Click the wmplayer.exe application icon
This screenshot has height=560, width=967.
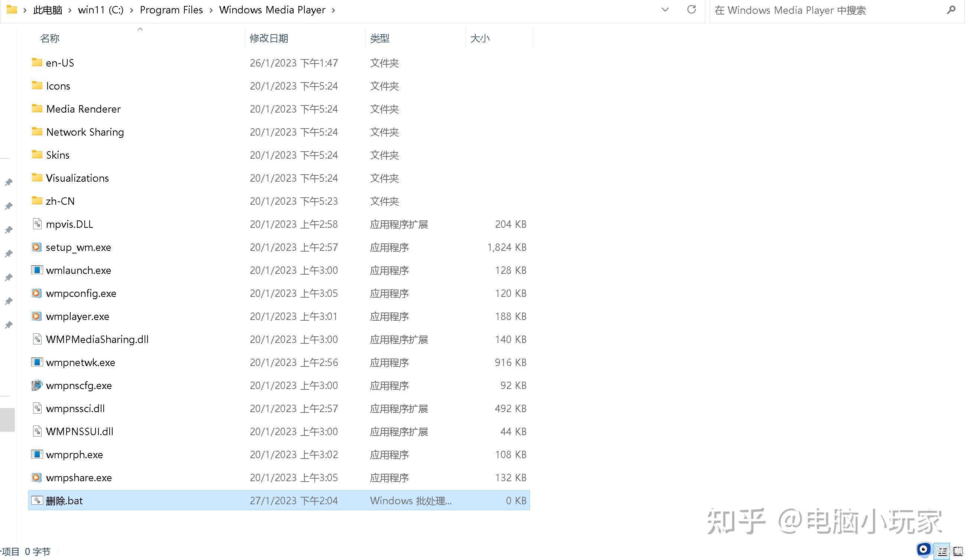pos(37,316)
